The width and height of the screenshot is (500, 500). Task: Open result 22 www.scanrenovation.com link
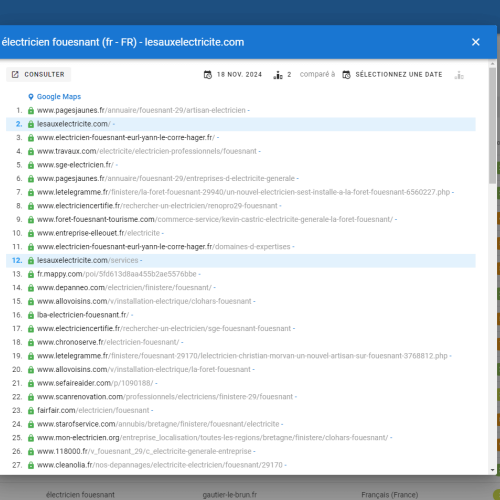pos(165,397)
